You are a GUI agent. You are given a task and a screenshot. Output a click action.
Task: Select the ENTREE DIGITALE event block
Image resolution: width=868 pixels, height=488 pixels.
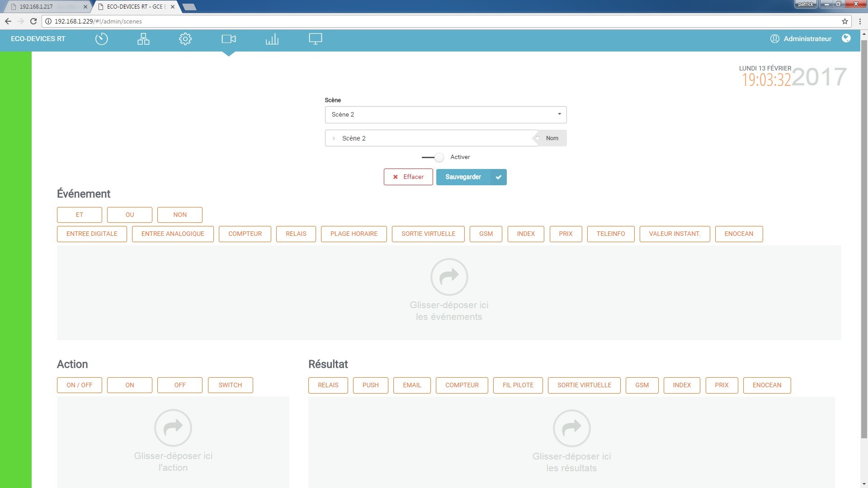[92, 234]
